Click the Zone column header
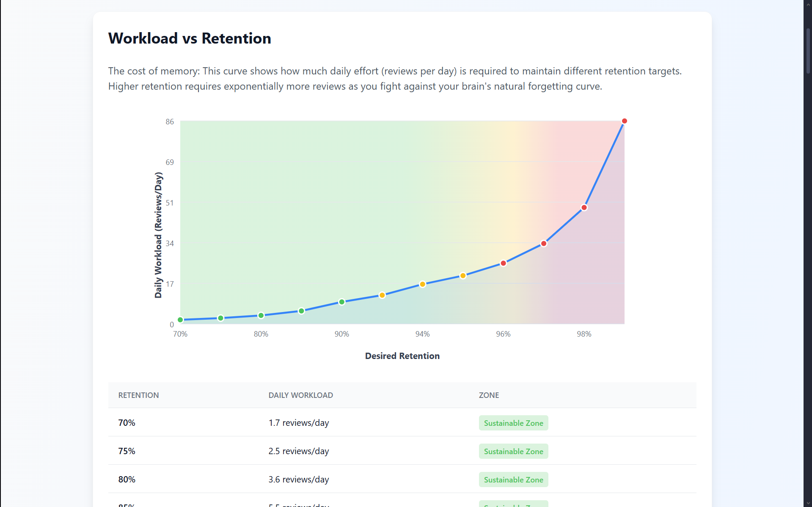 click(x=489, y=395)
